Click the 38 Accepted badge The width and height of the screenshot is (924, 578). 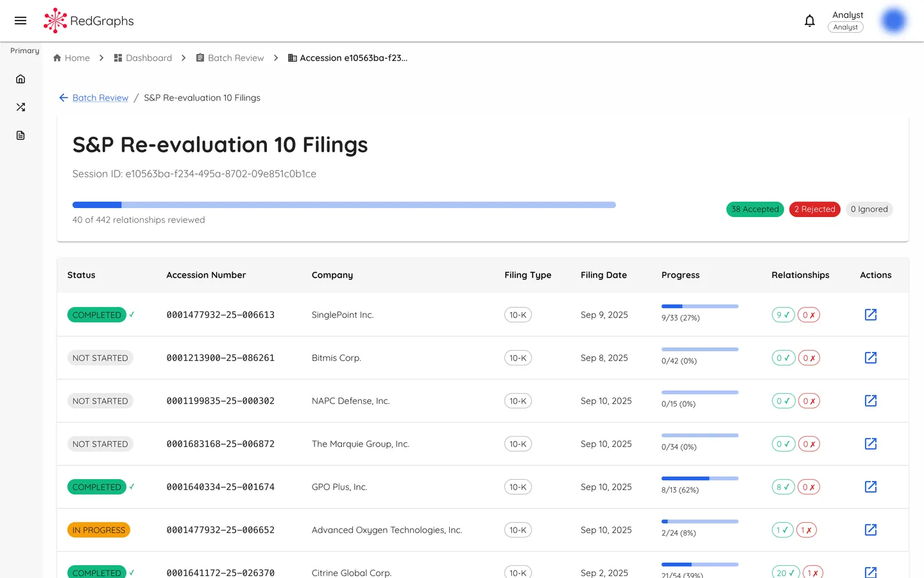pos(755,209)
